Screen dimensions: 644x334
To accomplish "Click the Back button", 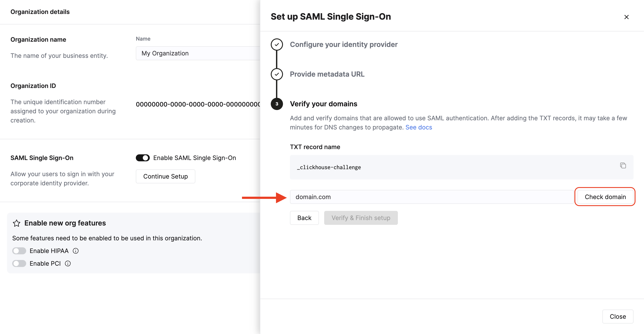I will (x=304, y=218).
